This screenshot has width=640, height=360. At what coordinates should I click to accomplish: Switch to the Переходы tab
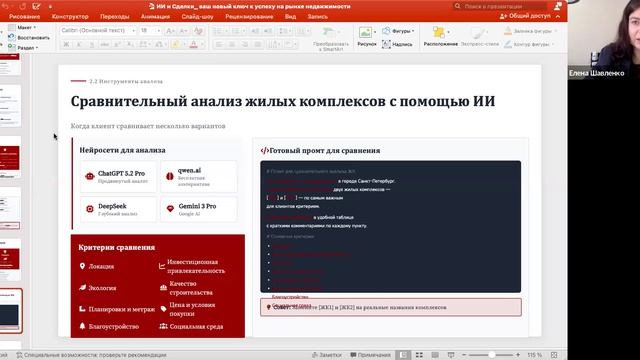tap(115, 17)
